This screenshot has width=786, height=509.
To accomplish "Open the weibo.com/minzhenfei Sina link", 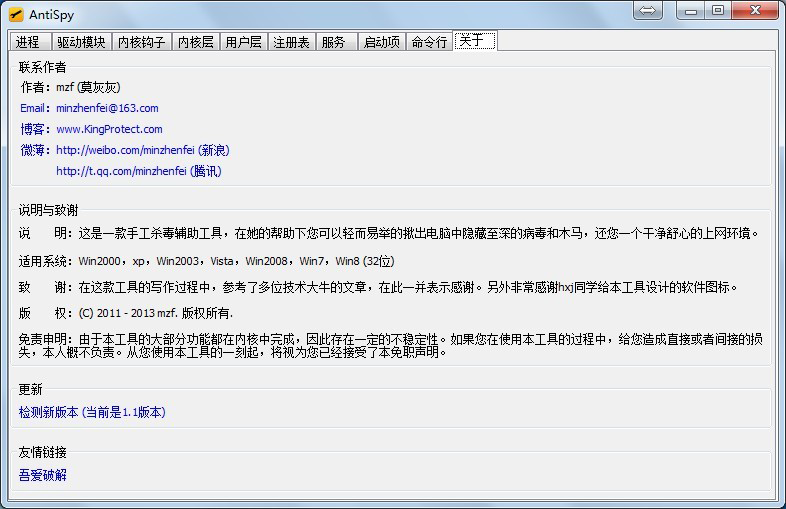I will 142,150.
